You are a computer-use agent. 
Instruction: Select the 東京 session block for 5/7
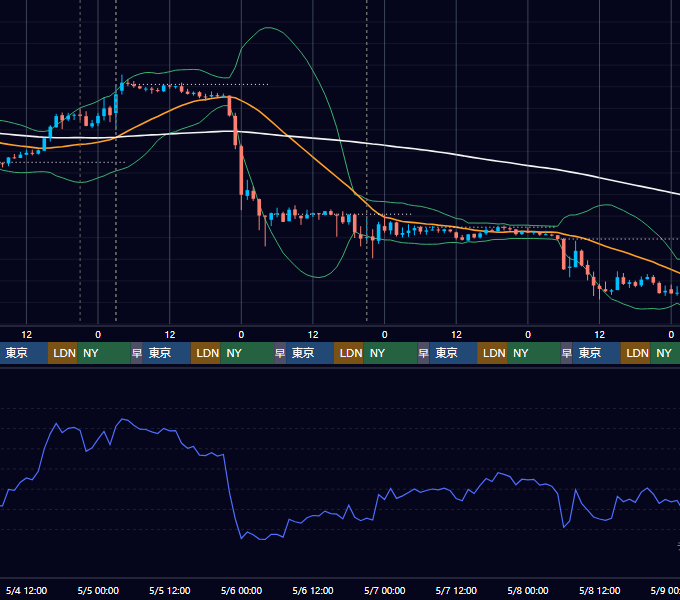coord(453,353)
